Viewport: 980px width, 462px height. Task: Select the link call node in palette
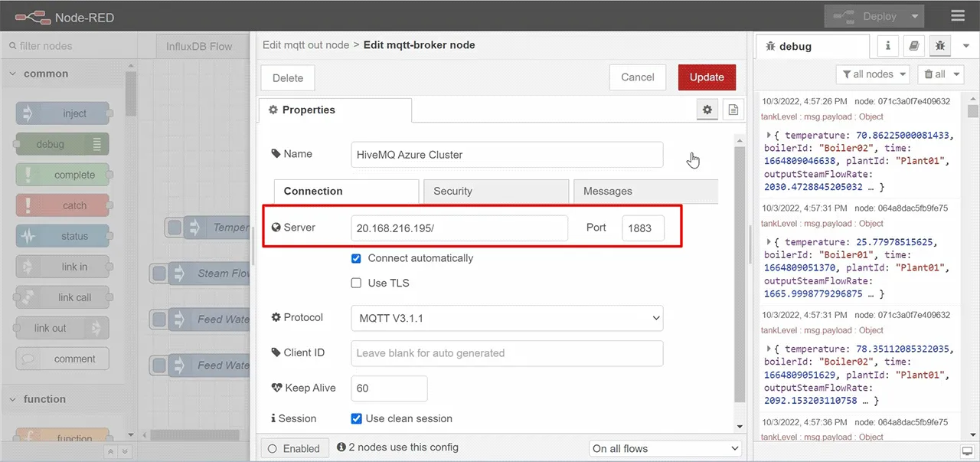[x=63, y=297]
